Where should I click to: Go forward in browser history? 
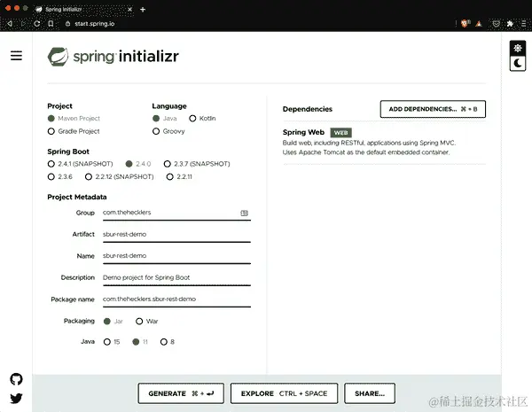click(23, 23)
